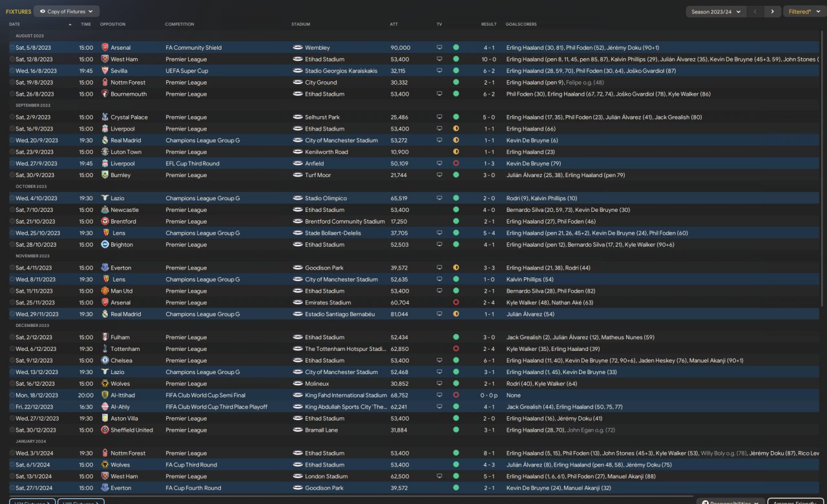Click FIFA Club World Cup Semi Final
This screenshot has height=504, width=827.
pos(207,395)
